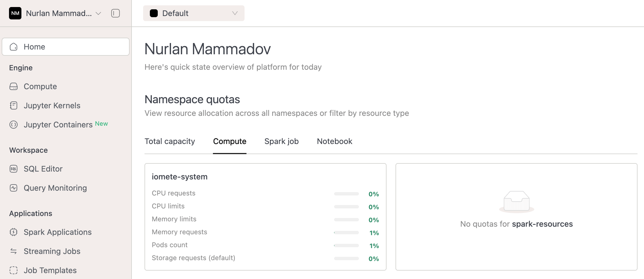644x279 pixels.
Task: Click the Memory requests progress bar
Action: click(346, 233)
